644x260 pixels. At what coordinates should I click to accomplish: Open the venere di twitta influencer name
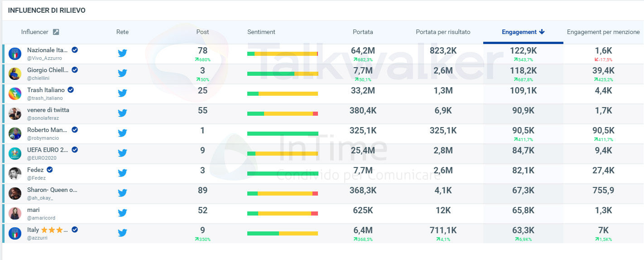(48, 110)
